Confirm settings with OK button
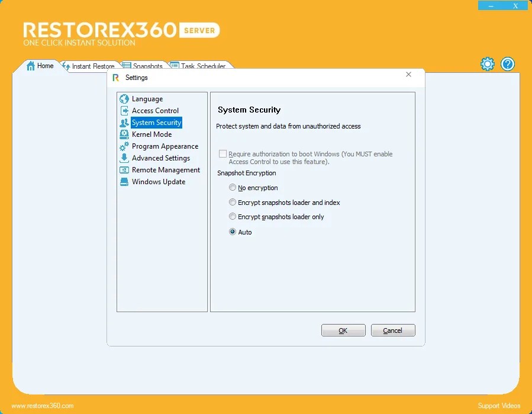The height and width of the screenshot is (414, 532). [x=343, y=330]
